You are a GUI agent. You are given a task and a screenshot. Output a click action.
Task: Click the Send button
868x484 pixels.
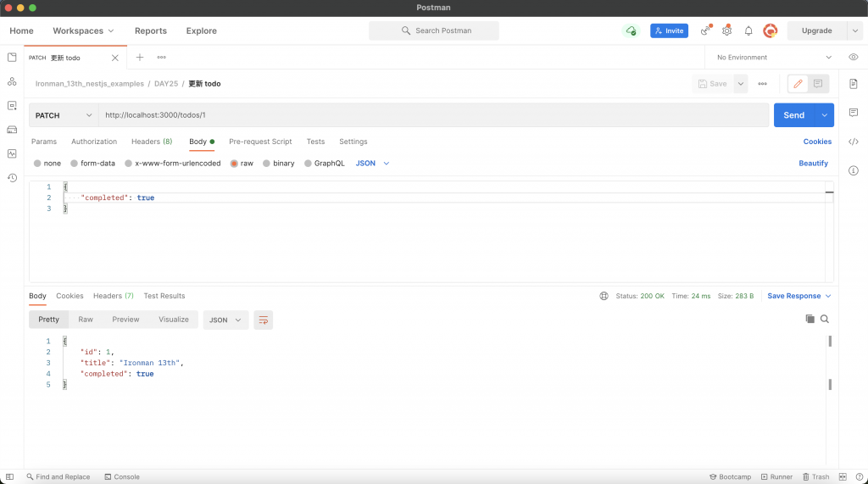pos(793,115)
